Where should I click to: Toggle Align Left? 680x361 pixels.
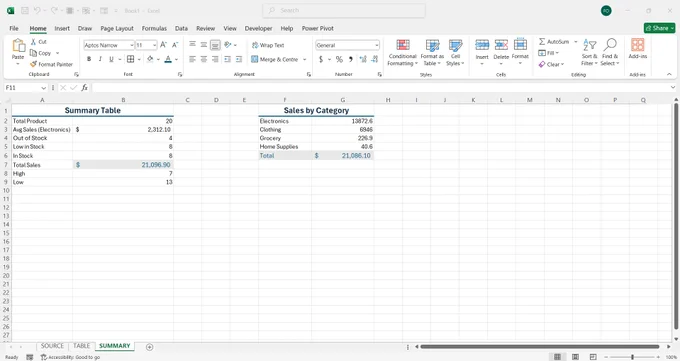(x=193, y=59)
